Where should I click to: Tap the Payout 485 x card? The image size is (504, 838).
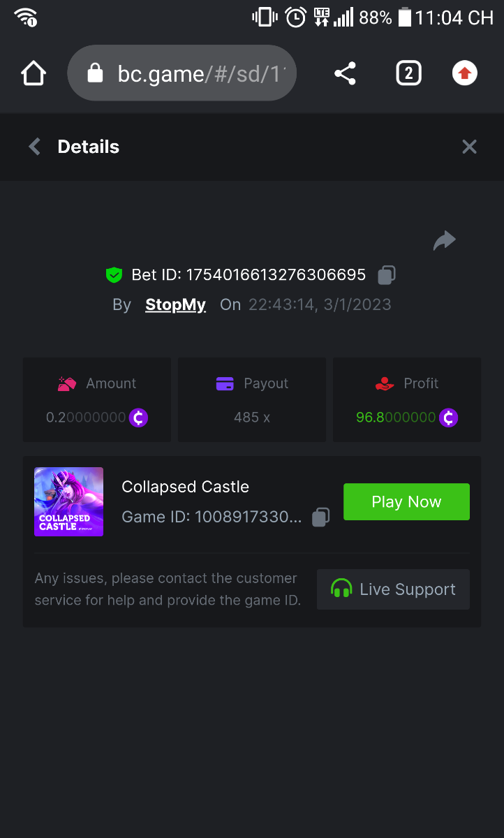pyautogui.click(x=252, y=400)
